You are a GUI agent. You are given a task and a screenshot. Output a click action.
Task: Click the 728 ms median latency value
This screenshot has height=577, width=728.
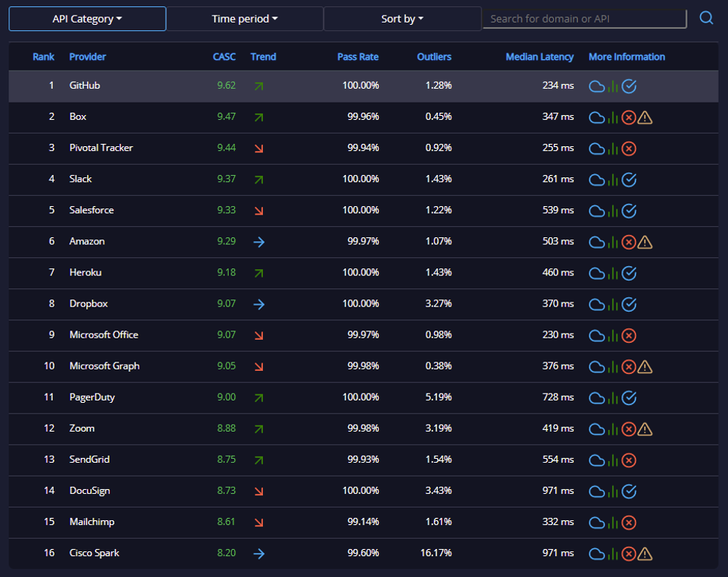(x=558, y=397)
